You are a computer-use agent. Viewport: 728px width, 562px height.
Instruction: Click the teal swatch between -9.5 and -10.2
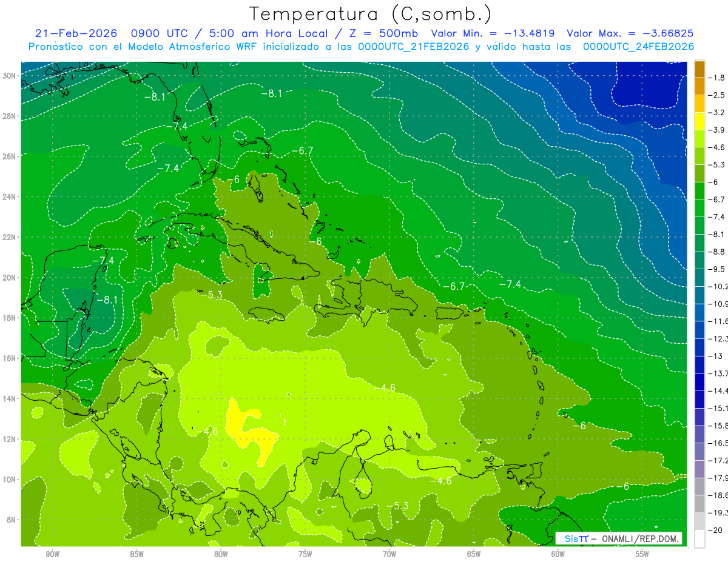[699, 278]
